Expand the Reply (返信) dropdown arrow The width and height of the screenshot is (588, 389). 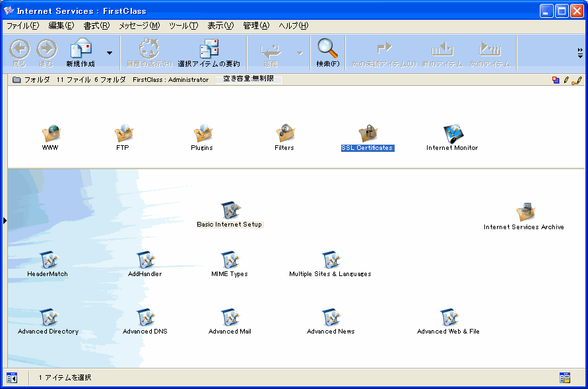click(300, 53)
